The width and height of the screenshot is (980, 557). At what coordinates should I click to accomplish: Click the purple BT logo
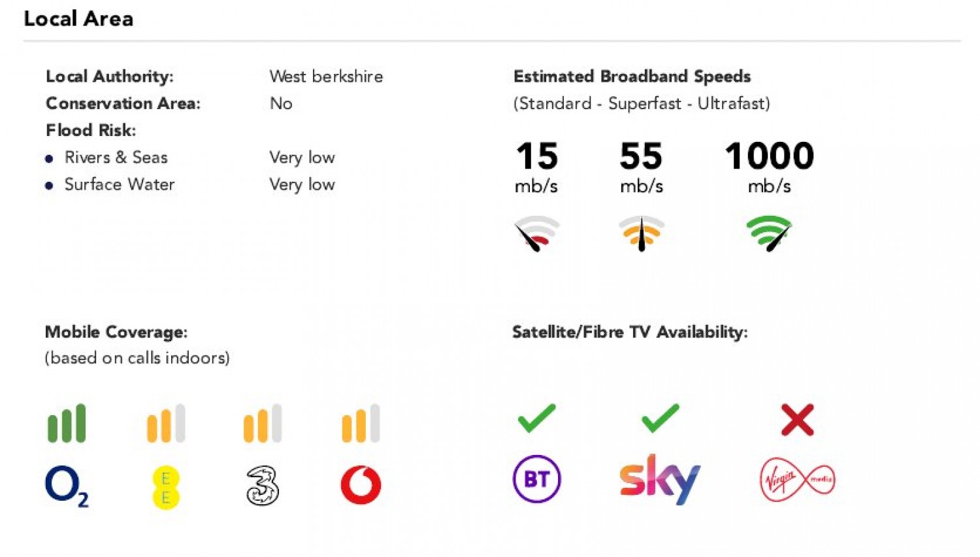click(536, 479)
